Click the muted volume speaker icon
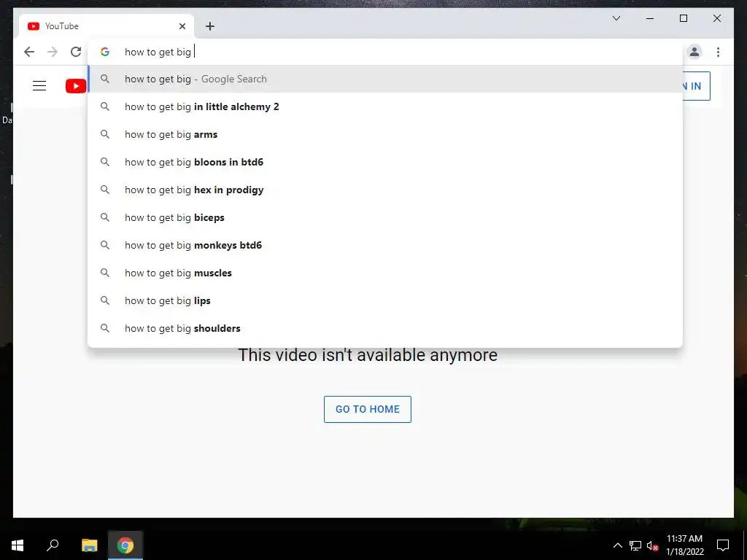 [x=652, y=545]
